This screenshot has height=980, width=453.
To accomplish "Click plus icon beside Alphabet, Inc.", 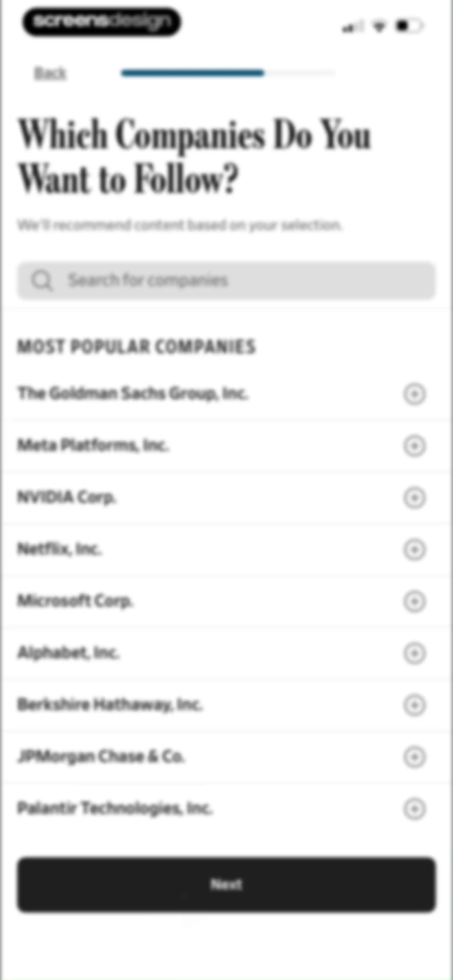I will tap(414, 653).
